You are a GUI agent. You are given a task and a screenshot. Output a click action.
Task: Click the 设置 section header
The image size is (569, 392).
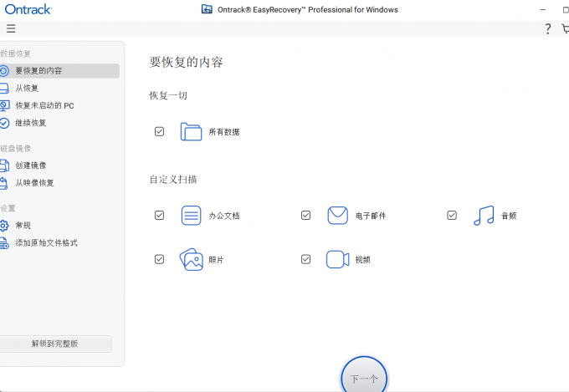click(8, 208)
